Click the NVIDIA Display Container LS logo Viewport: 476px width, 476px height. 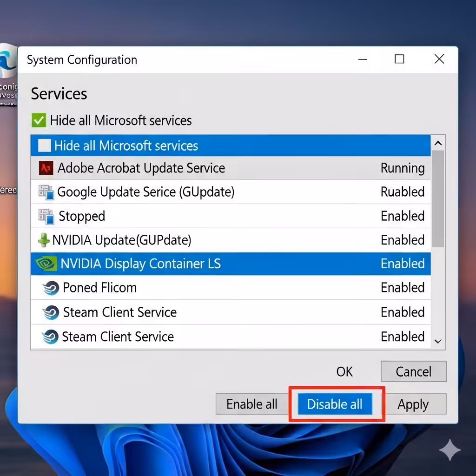(x=46, y=264)
